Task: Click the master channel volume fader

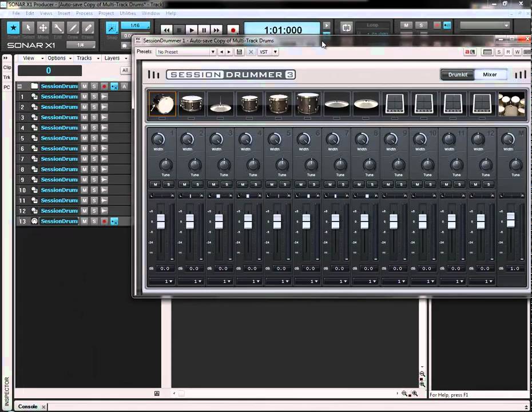Action: click(x=511, y=220)
